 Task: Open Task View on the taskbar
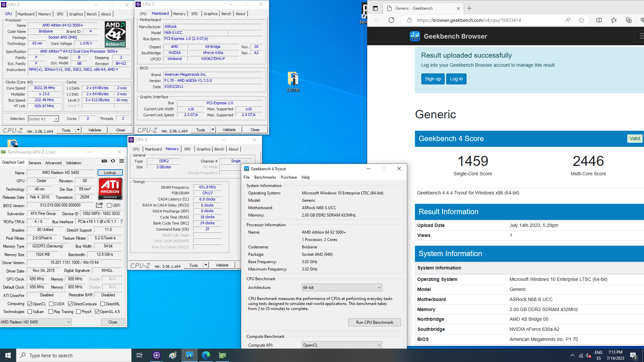pos(140,355)
